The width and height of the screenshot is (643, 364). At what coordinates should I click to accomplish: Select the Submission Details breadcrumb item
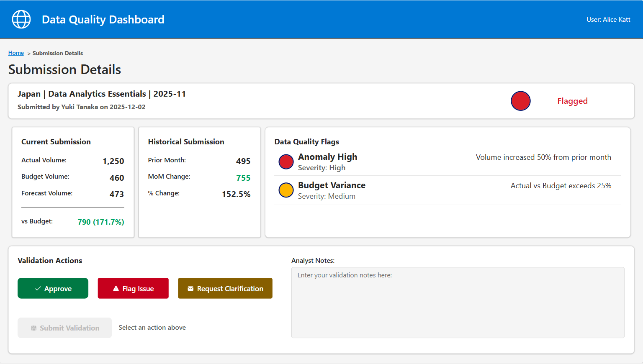pyautogui.click(x=58, y=53)
